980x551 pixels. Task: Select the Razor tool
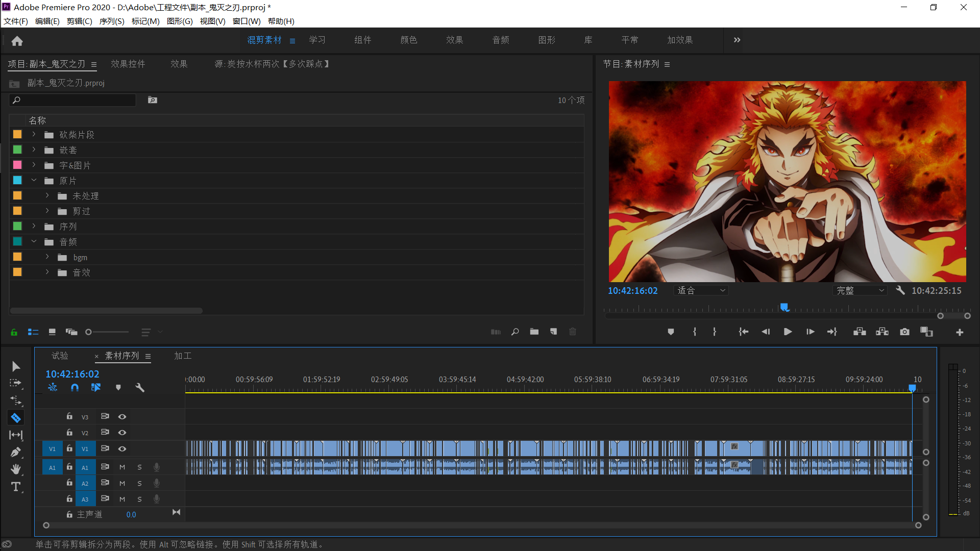(16, 418)
